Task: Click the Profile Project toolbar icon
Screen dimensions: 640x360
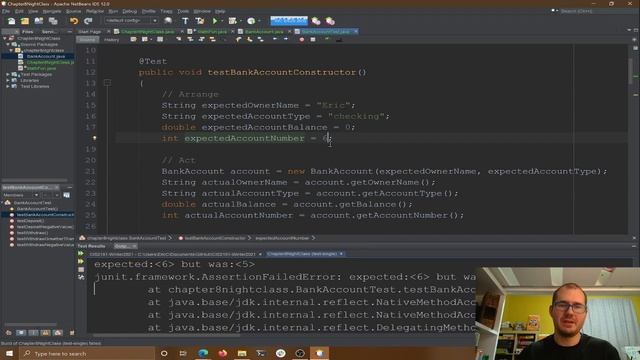Action: (251, 21)
